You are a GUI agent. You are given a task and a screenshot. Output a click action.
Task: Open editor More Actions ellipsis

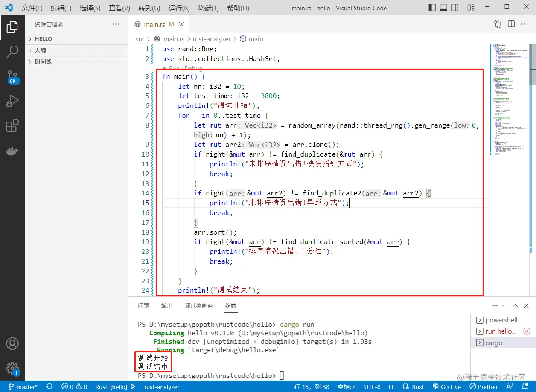pyautogui.click(x=524, y=24)
